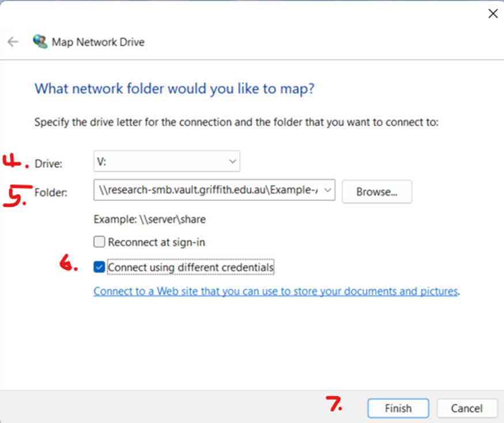The height and width of the screenshot is (423, 504).
Task: Toggle the Reconnect at sign-in checkbox
Action: pos(99,242)
